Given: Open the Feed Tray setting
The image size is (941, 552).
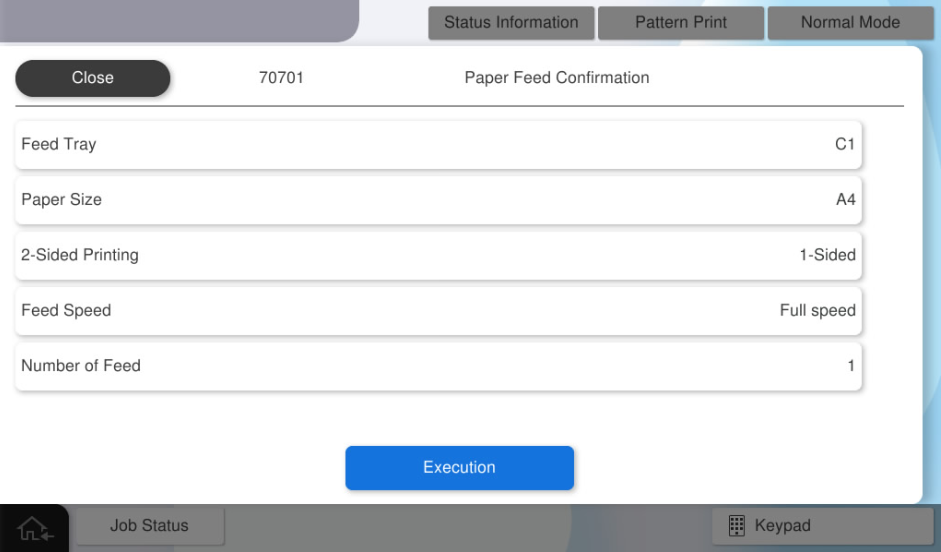Looking at the screenshot, I should point(438,145).
